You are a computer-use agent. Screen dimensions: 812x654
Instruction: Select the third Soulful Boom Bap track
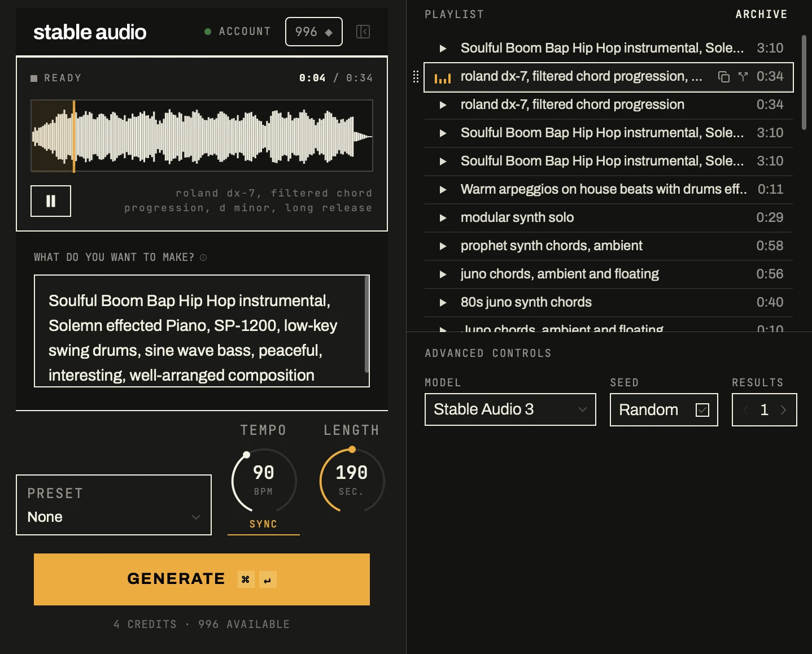(609, 162)
